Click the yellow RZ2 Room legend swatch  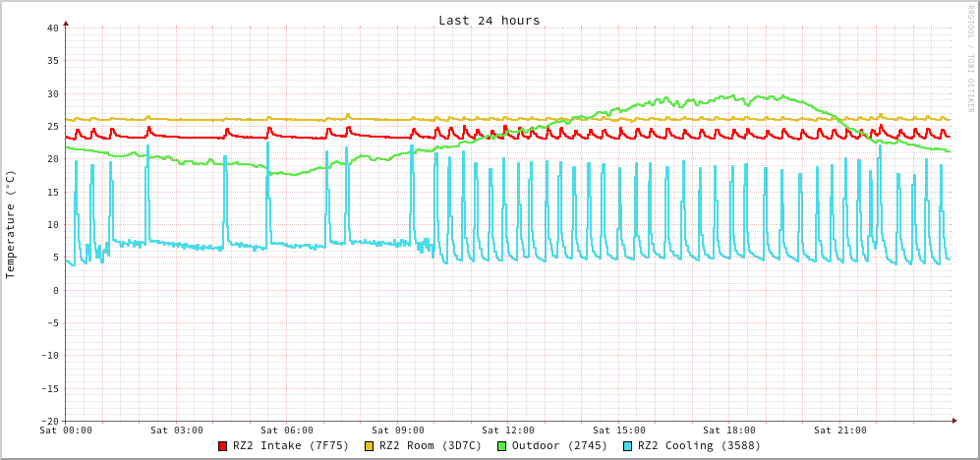pos(370,446)
